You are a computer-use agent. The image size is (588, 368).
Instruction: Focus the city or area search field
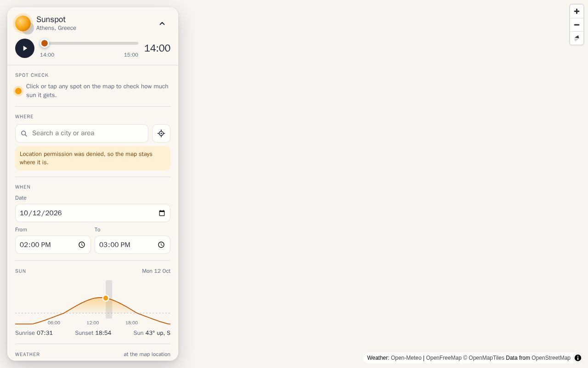point(82,133)
